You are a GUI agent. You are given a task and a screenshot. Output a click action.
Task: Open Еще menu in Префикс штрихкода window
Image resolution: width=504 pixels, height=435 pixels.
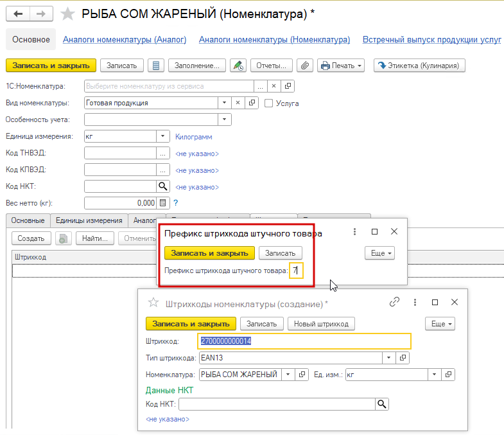[x=379, y=253]
